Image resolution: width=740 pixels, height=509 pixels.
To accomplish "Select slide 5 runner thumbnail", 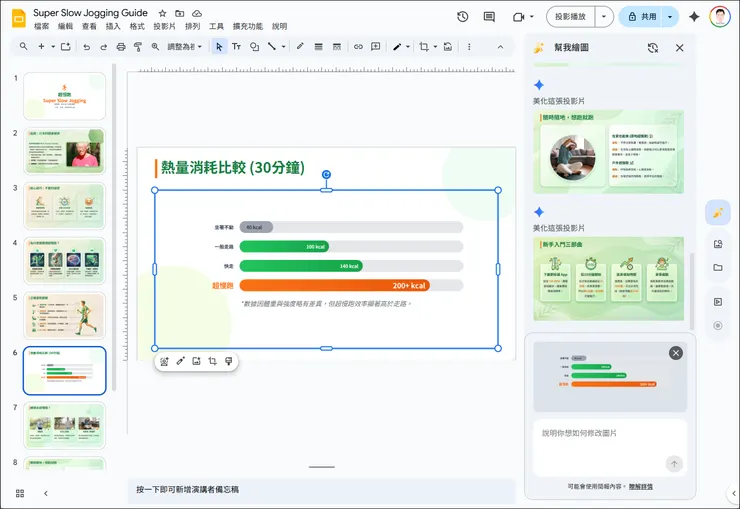I will 65,316.
